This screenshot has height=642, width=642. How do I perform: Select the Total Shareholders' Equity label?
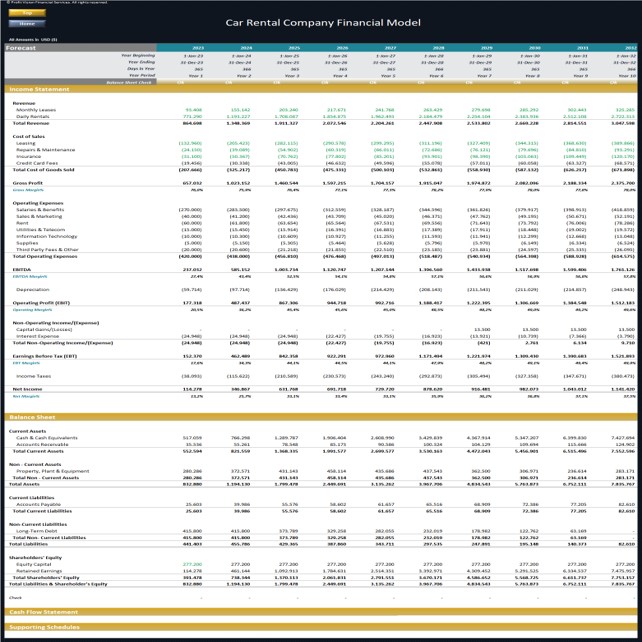[x=46, y=577]
